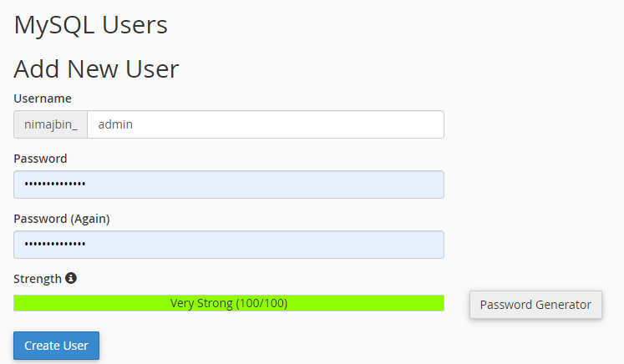The width and height of the screenshot is (624, 364).
Task: Click the MySQL Users heading
Action: click(91, 25)
